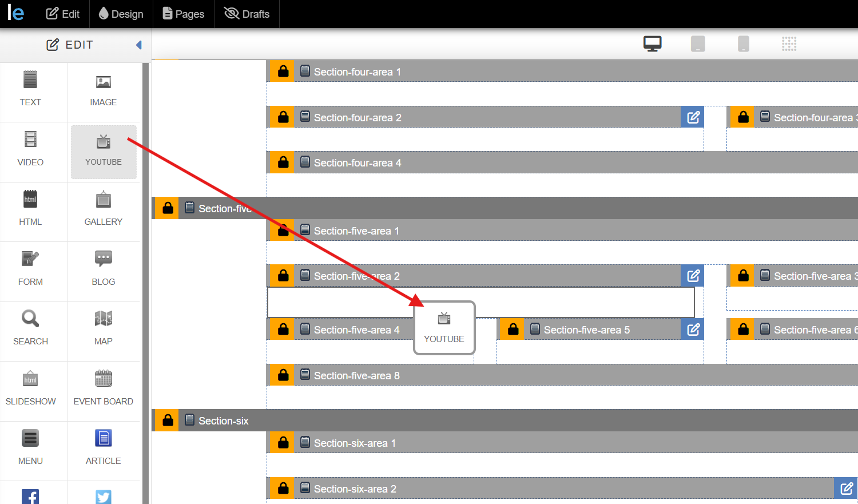Select the Form widget

[x=30, y=268]
